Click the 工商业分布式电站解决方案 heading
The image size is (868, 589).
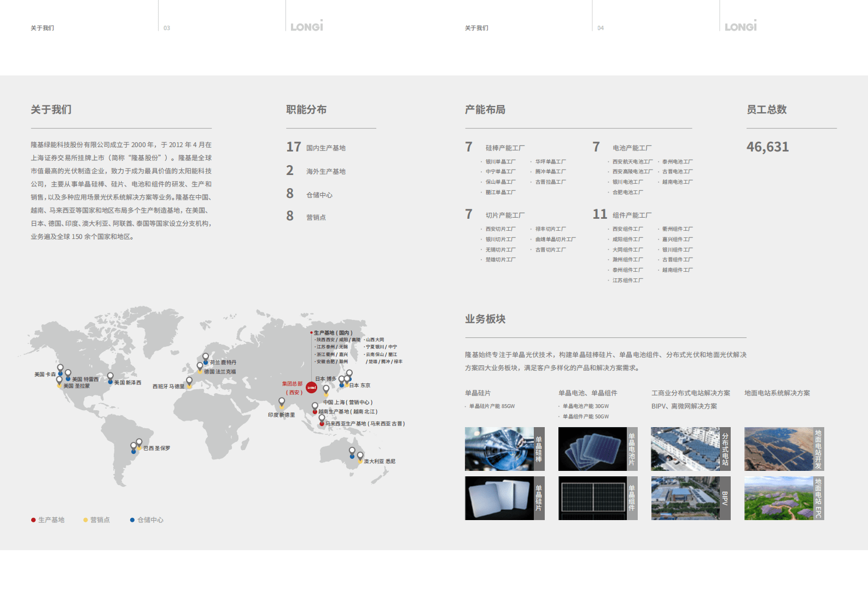691,393
